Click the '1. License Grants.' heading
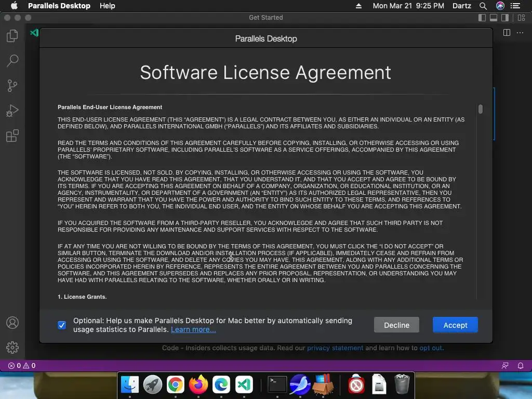The height and width of the screenshot is (399, 532). 82,297
